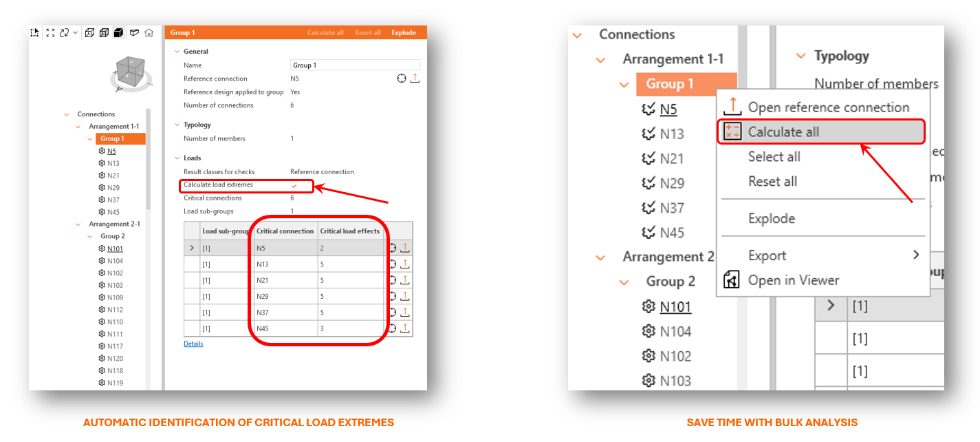Open the rotate tool dropdown chevron
Viewport: 980px width, 442px height.
(74, 32)
